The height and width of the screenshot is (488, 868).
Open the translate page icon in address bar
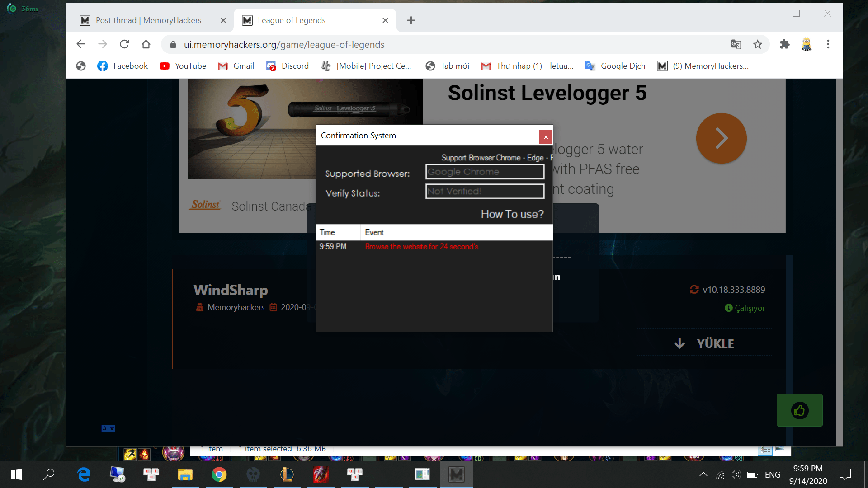click(x=736, y=44)
